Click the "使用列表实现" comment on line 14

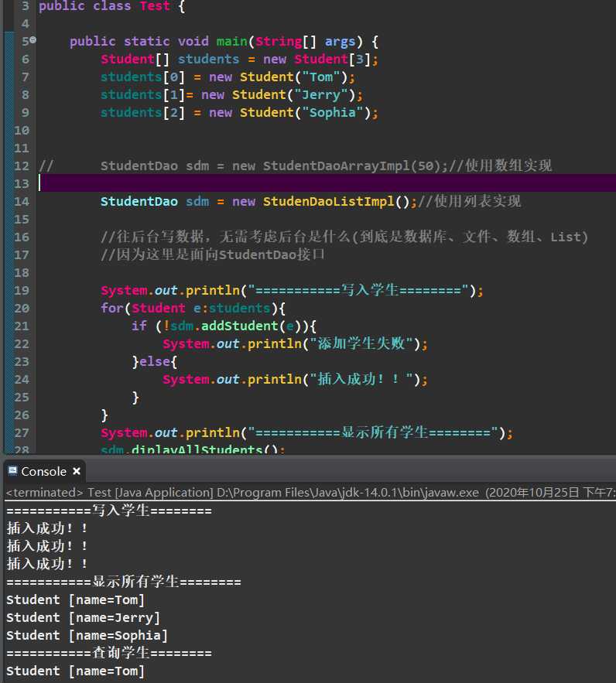(469, 201)
